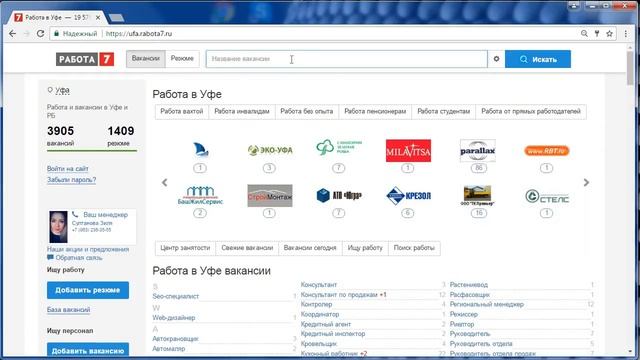This screenshot has width=640, height=360.
Task: Open the Поиск работы tab
Action: click(x=414, y=248)
